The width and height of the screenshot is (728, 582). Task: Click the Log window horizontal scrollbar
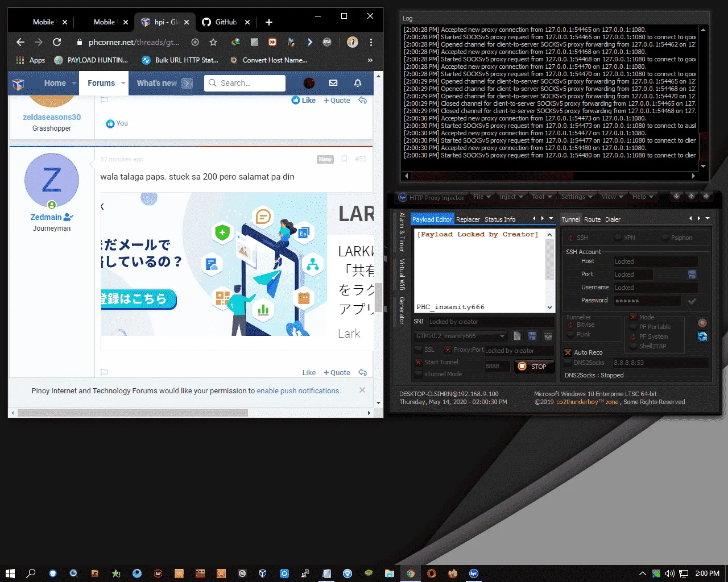[492, 176]
